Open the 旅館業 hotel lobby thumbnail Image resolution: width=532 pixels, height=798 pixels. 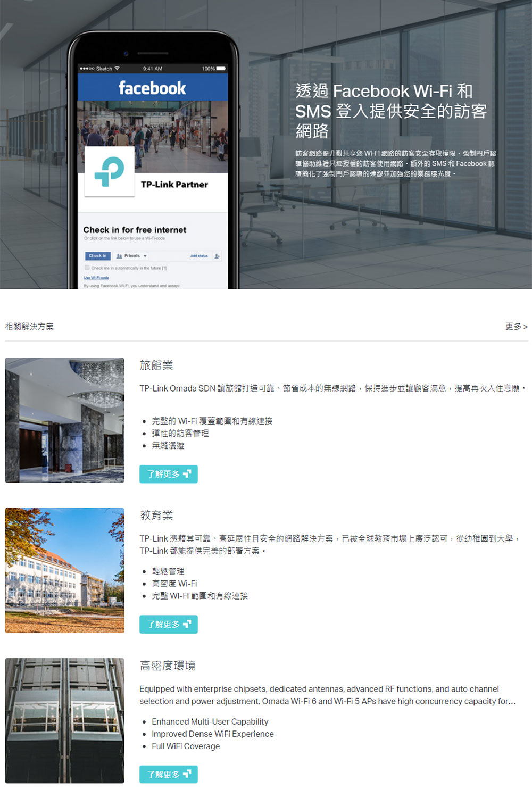tap(64, 420)
